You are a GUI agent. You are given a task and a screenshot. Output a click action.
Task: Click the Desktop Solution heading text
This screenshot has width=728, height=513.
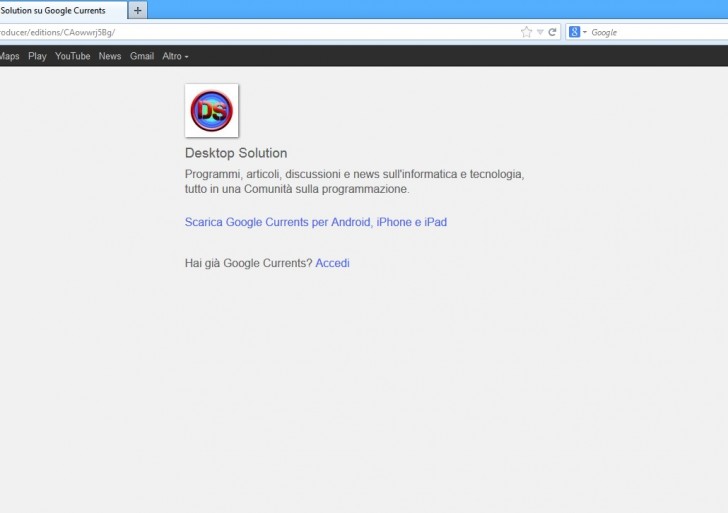236,153
